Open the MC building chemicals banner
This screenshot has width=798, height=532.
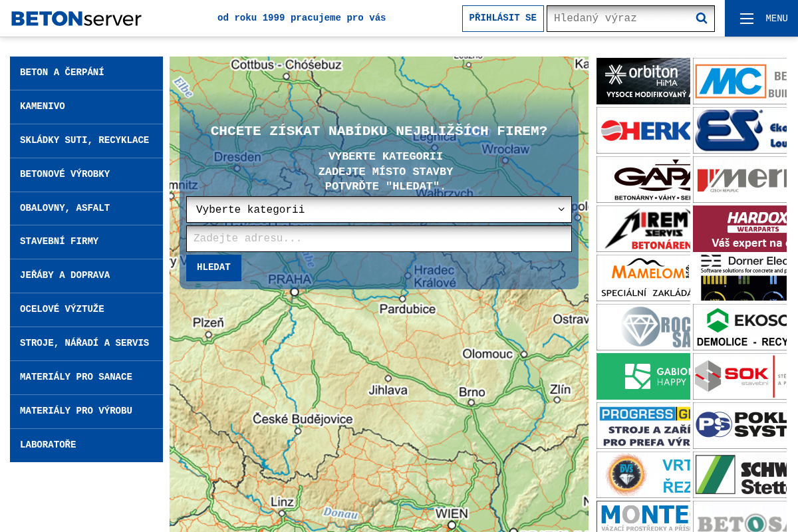click(739, 81)
